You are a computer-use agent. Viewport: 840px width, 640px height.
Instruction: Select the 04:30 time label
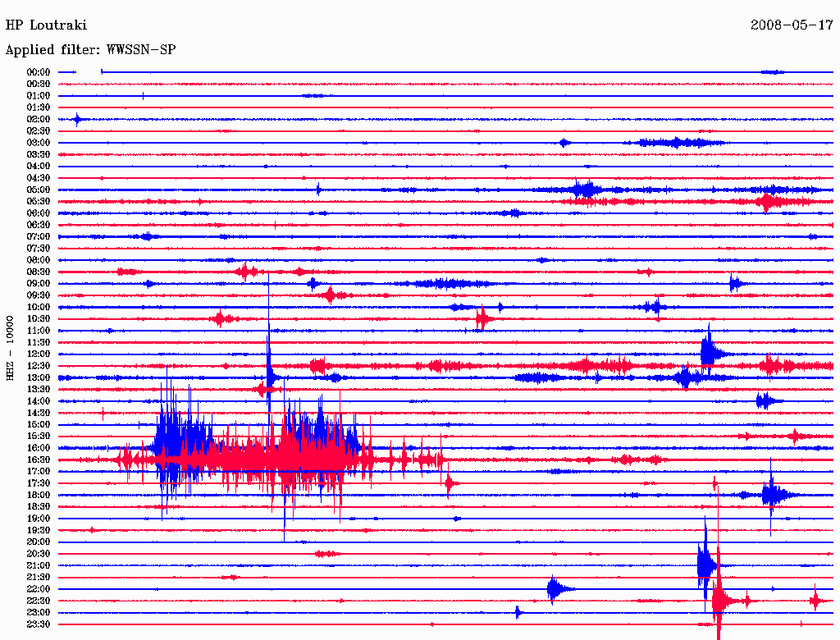39,178
